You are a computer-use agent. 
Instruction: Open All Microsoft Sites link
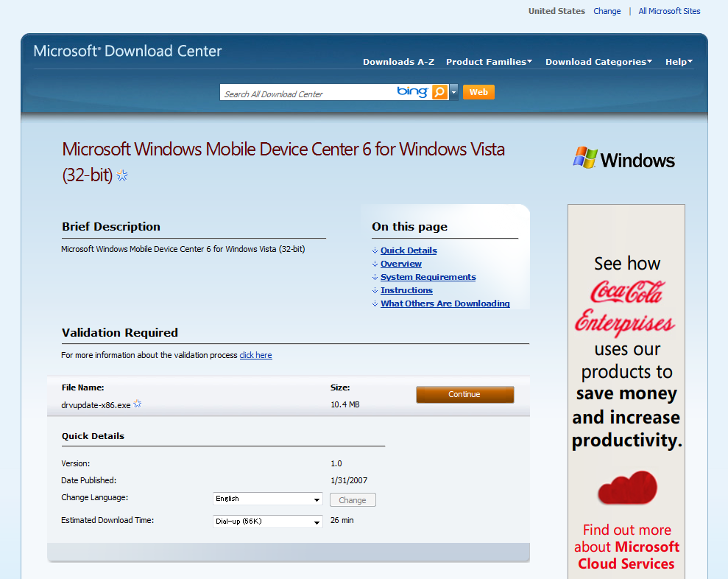(669, 11)
